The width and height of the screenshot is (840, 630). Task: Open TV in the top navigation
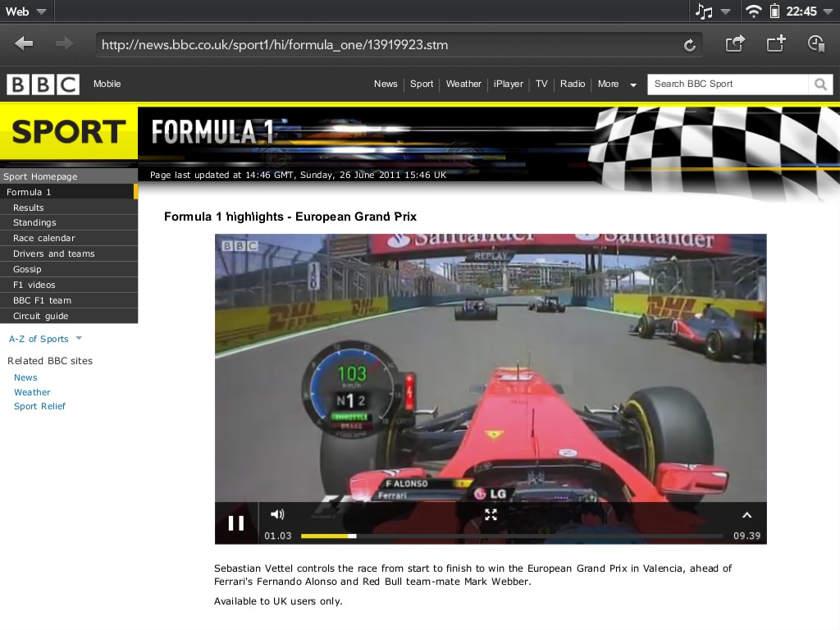point(541,84)
